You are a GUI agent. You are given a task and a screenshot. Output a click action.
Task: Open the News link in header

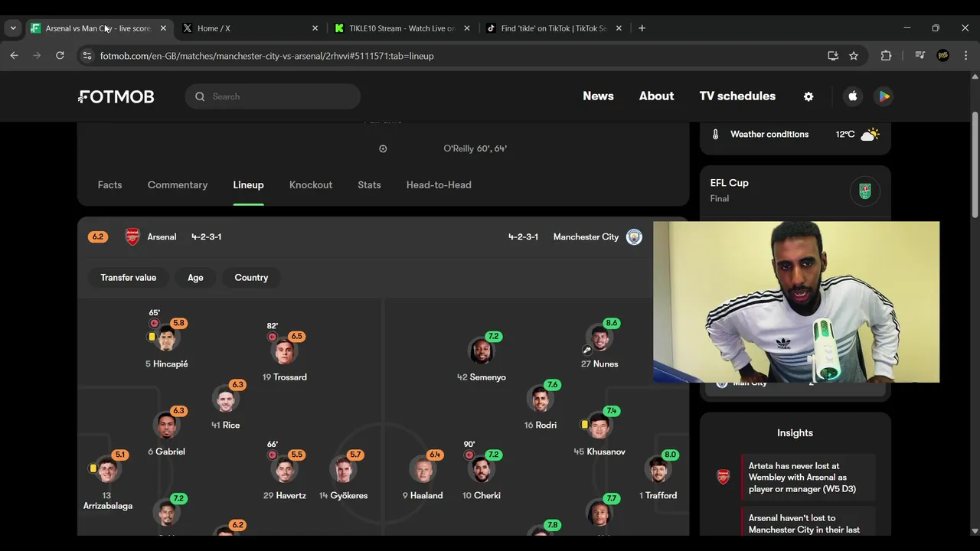click(x=598, y=96)
